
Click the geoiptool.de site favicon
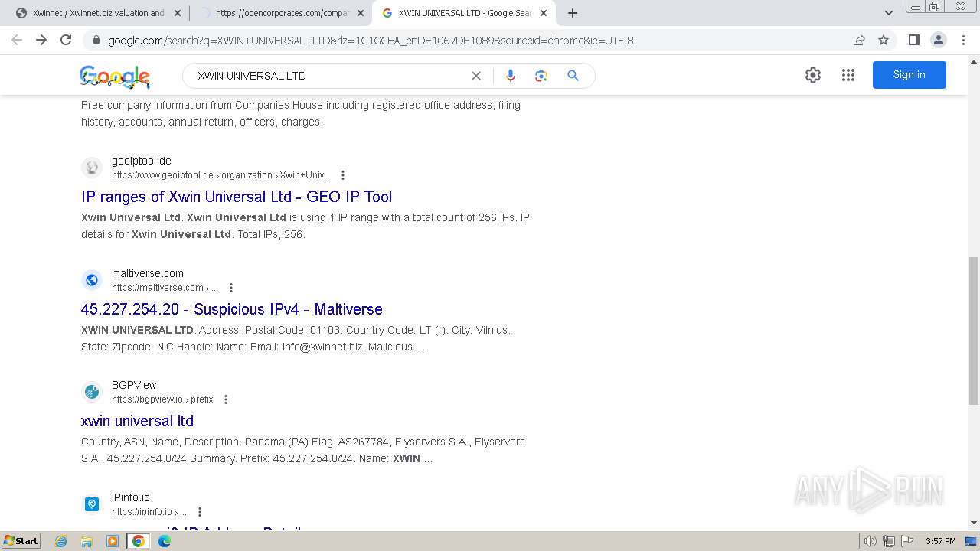tap(92, 168)
